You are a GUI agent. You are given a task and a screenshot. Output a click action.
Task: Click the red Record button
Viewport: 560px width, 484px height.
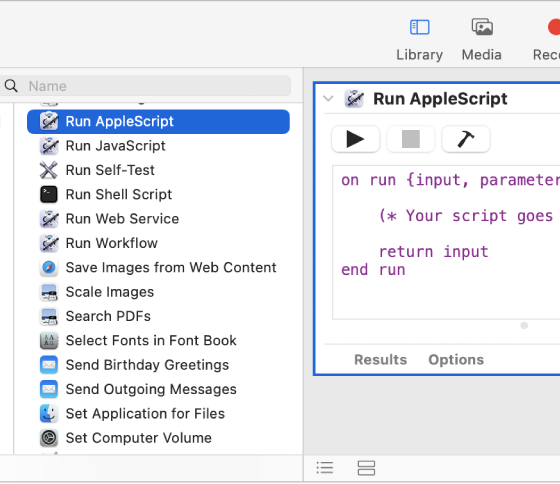point(554,28)
